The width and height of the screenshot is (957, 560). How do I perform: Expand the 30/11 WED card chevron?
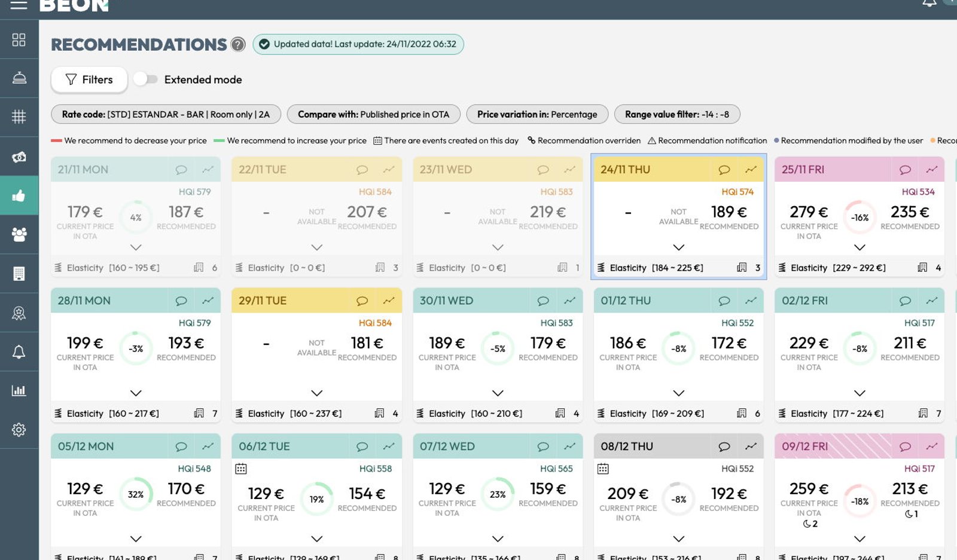click(x=498, y=393)
